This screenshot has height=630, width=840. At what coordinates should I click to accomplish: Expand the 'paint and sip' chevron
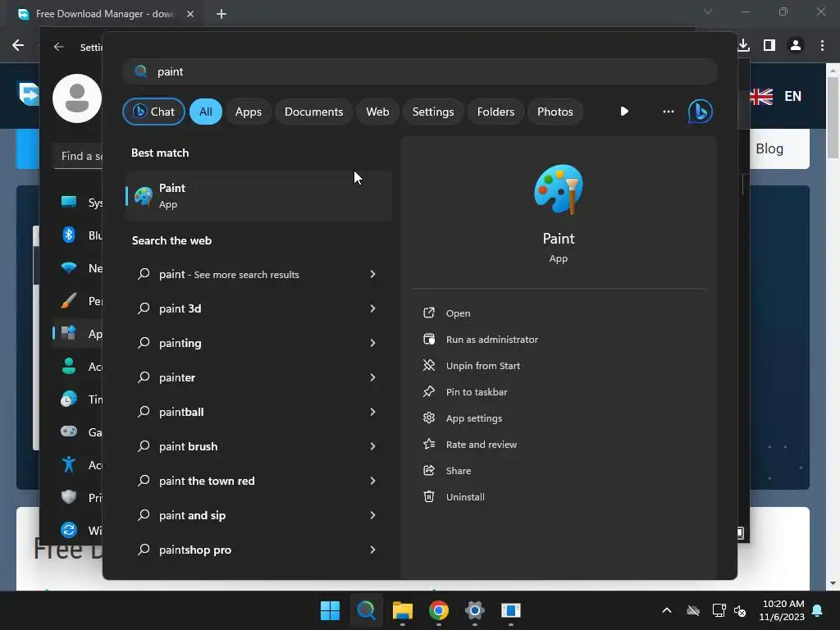click(x=372, y=515)
